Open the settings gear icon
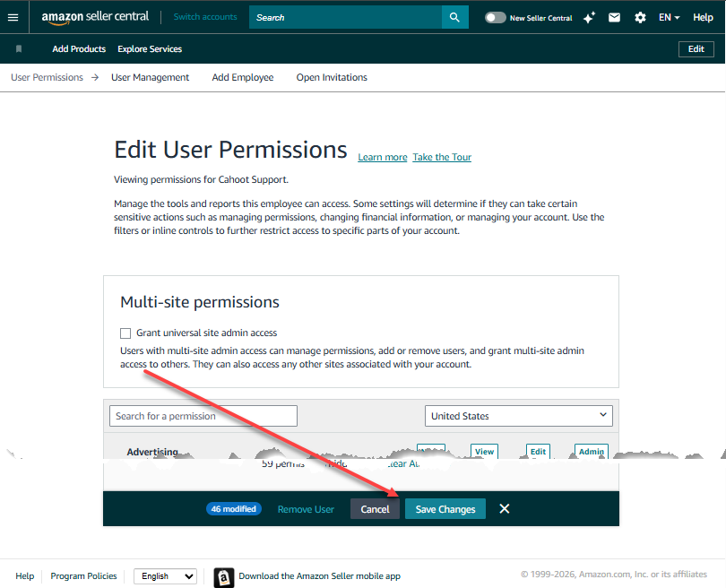726x588 pixels. pyautogui.click(x=640, y=18)
